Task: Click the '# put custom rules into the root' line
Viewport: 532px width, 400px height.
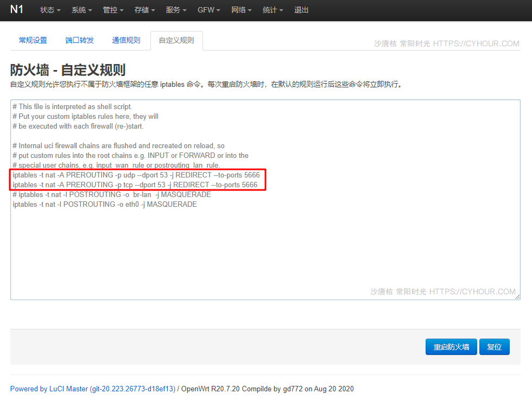Action: [x=130, y=156]
